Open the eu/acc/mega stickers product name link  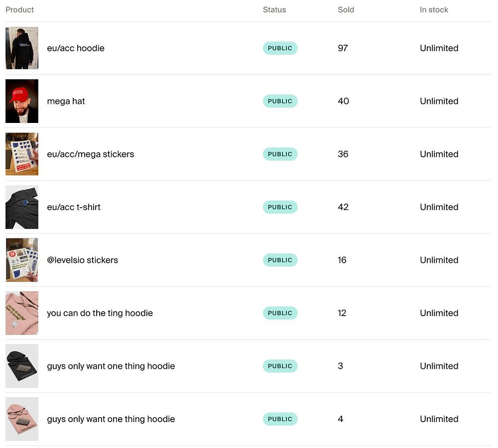coord(91,154)
